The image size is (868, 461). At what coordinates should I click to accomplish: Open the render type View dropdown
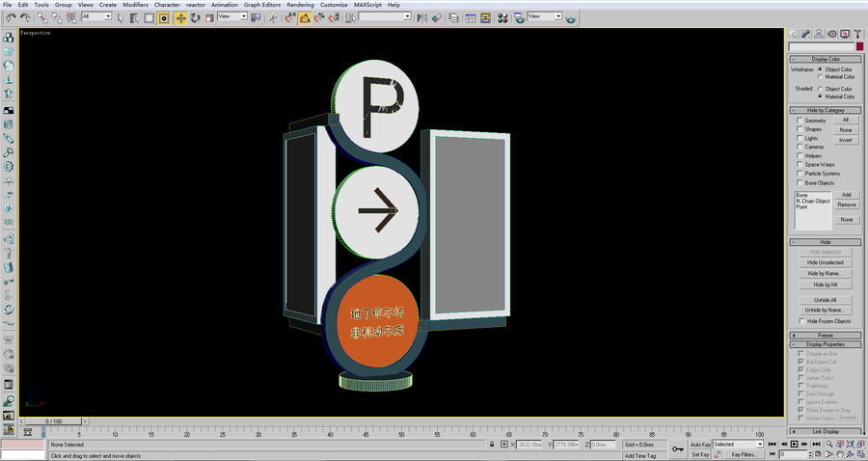[x=544, y=16]
